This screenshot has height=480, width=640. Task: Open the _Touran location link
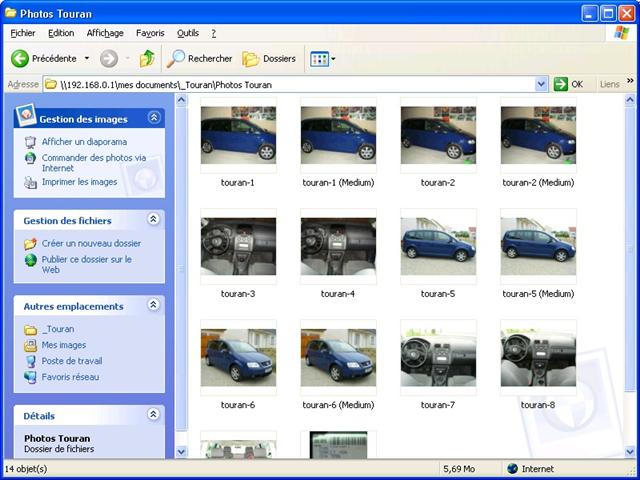pyautogui.click(x=58, y=329)
